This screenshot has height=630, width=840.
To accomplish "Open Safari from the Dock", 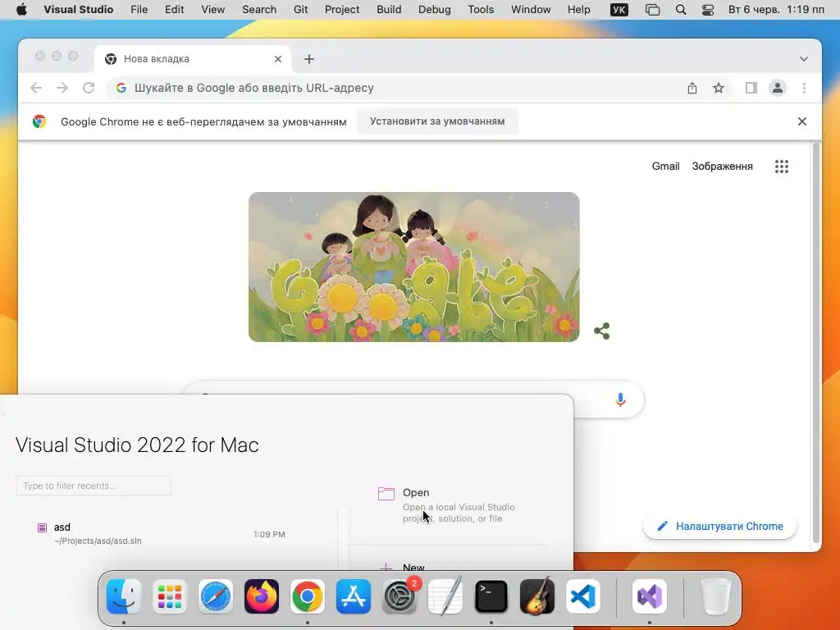I will click(216, 596).
